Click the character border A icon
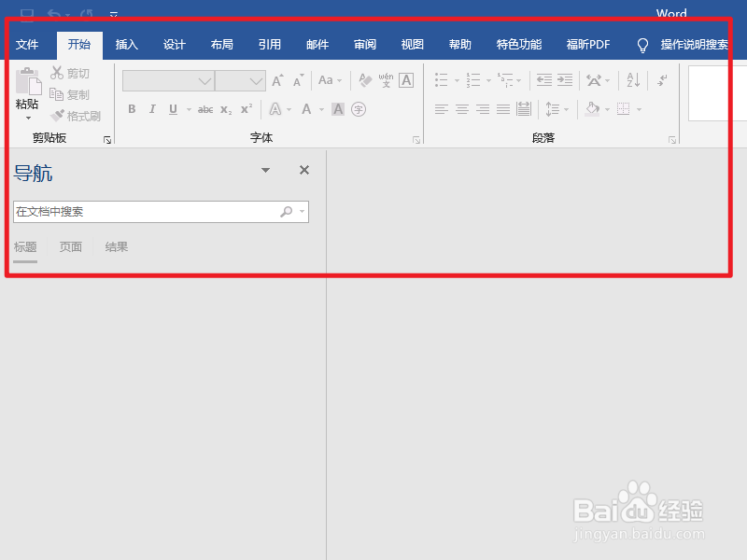The image size is (747, 560). point(406,80)
